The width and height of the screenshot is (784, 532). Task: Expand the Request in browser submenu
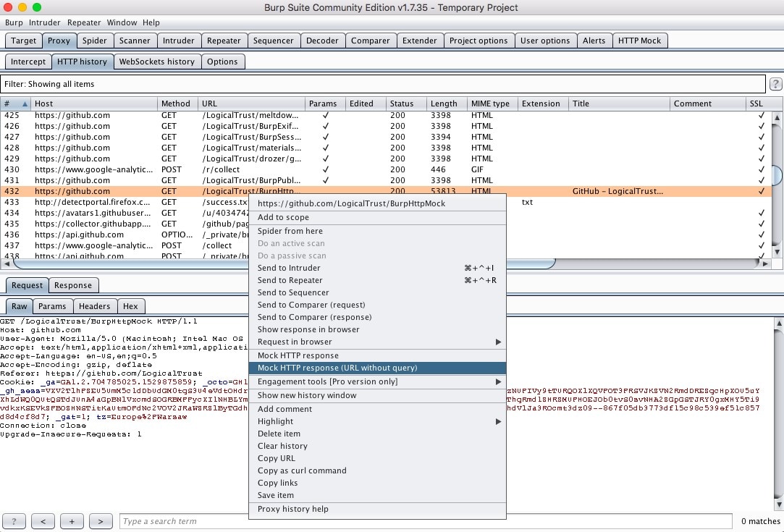coord(295,342)
